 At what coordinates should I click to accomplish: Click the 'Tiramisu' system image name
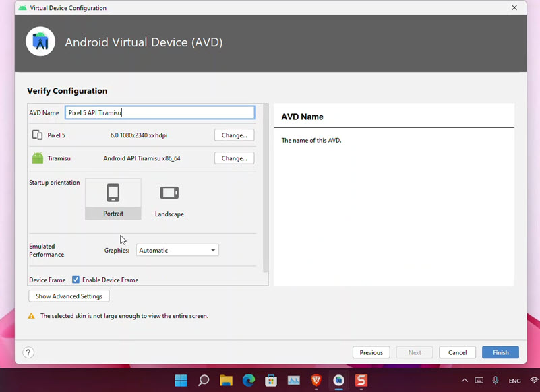pyautogui.click(x=59, y=158)
